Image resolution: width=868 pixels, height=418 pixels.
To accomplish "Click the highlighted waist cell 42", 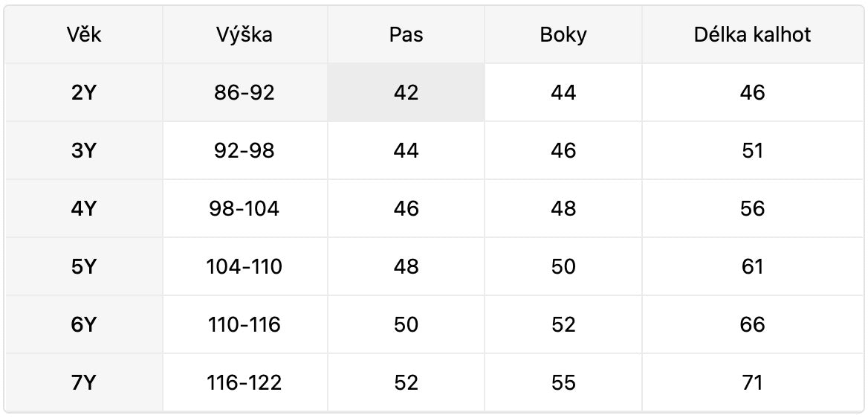I will point(406,92).
